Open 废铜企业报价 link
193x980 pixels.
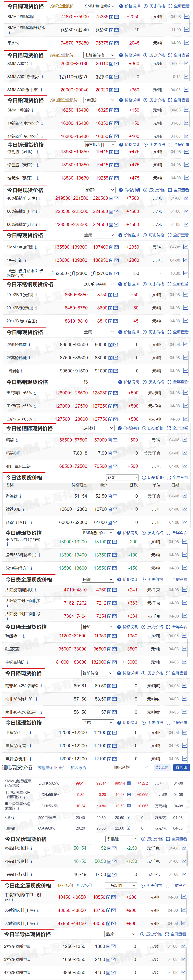62,6
